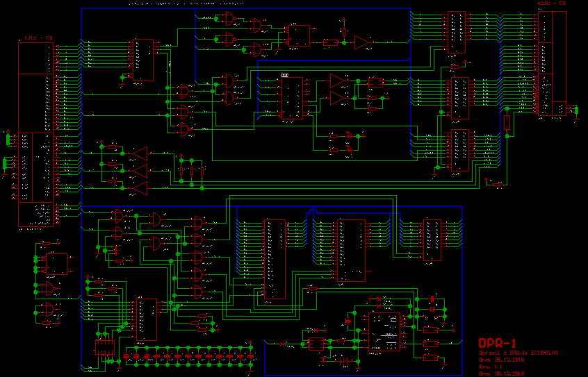Viewport: 588px width, 377px height.
Task: Select the square IC in bottom right block
Action: [384, 331]
